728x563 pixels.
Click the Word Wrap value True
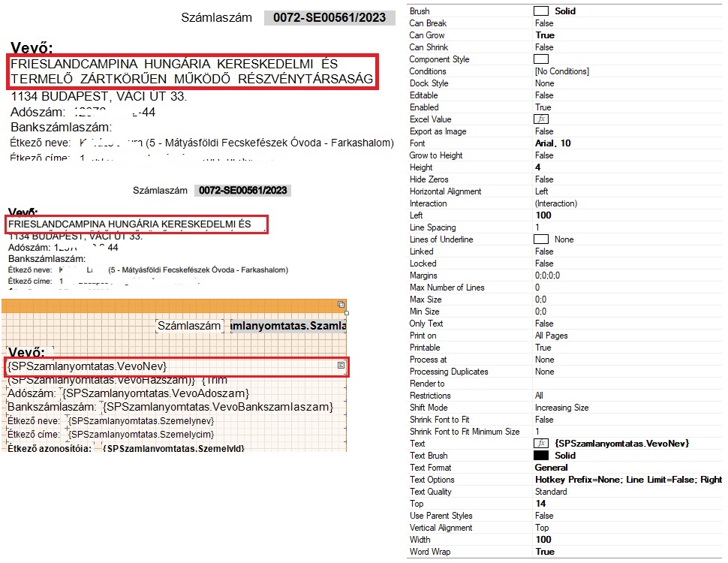(545, 552)
